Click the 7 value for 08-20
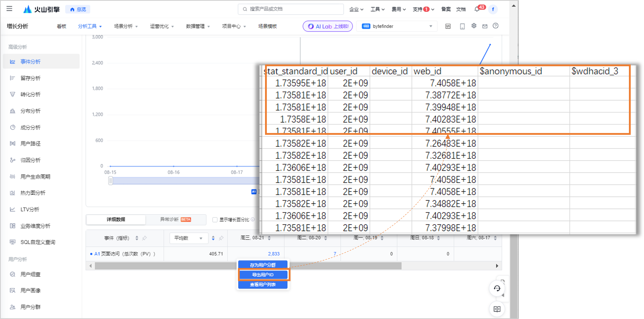644x319 pixels. click(x=335, y=254)
